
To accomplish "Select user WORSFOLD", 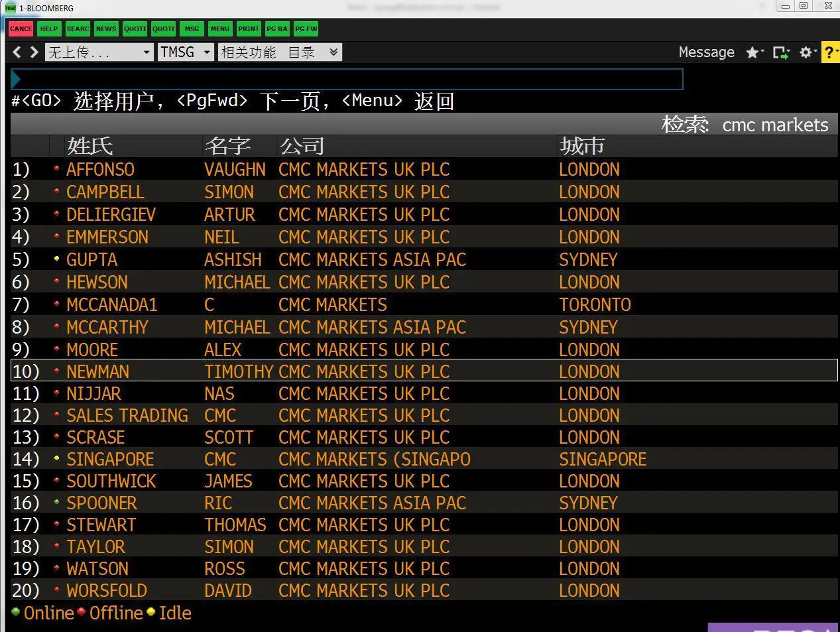I will 107,591.
